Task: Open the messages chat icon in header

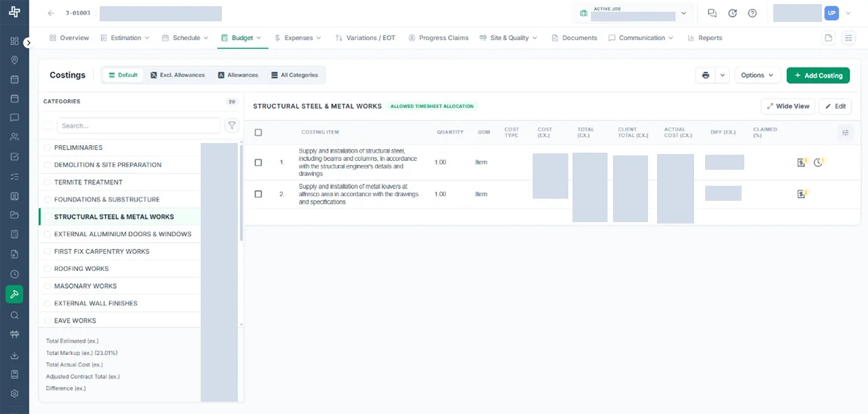Action: pyautogui.click(x=712, y=13)
